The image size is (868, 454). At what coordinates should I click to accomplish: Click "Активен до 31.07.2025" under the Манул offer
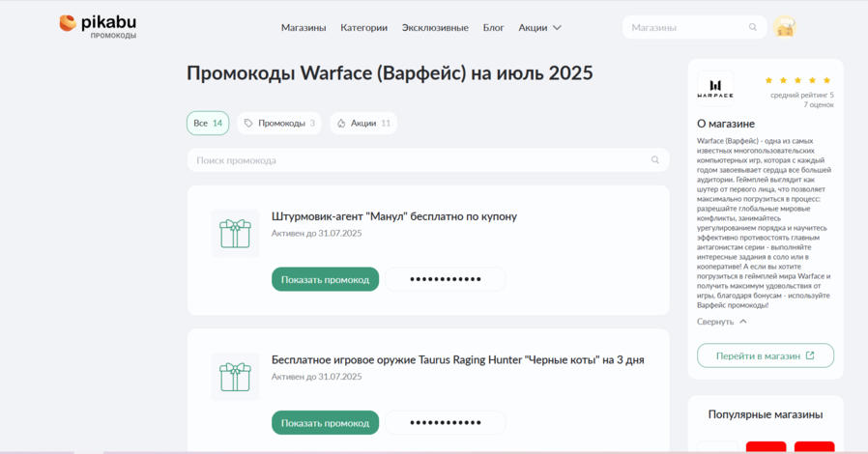tap(317, 234)
